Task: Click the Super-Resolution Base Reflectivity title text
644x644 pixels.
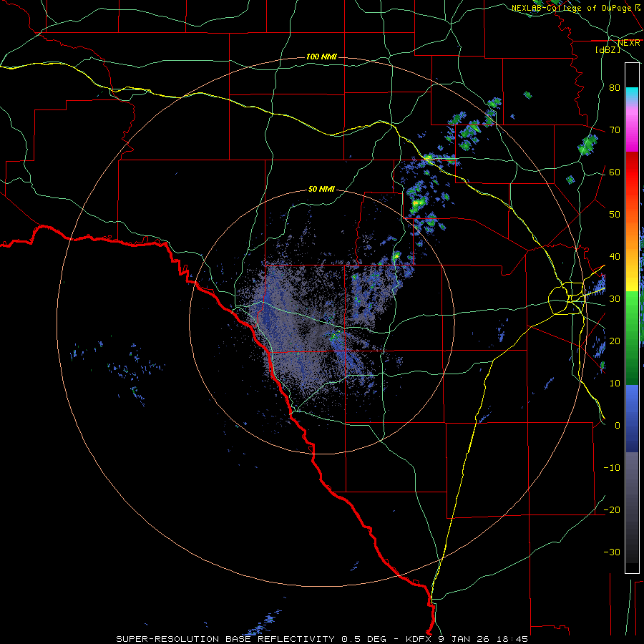Action: pos(225,639)
